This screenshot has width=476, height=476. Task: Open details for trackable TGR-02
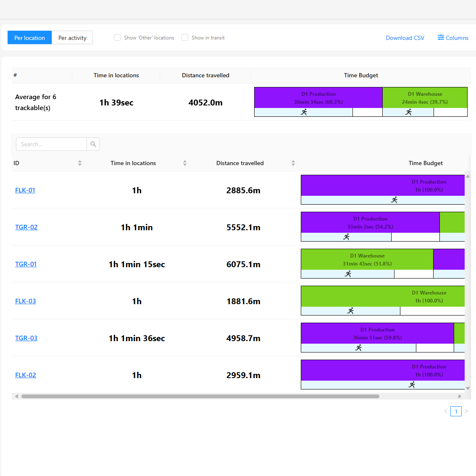[26, 227]
